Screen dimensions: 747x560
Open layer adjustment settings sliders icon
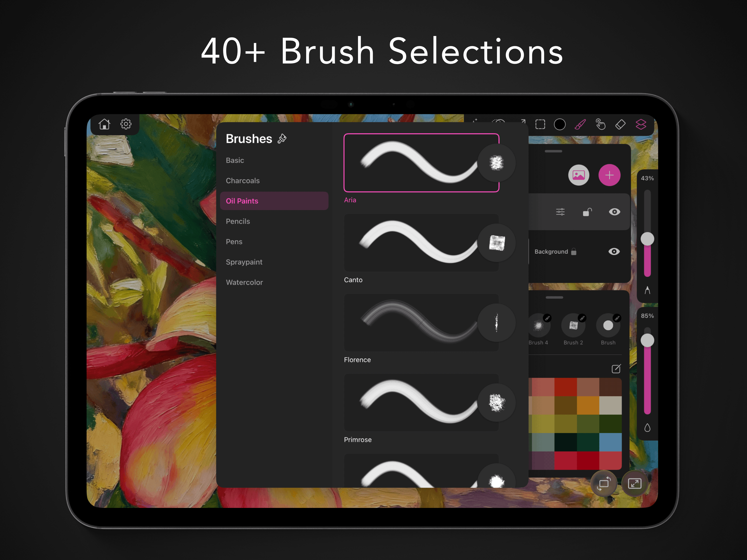click(560, 212)
